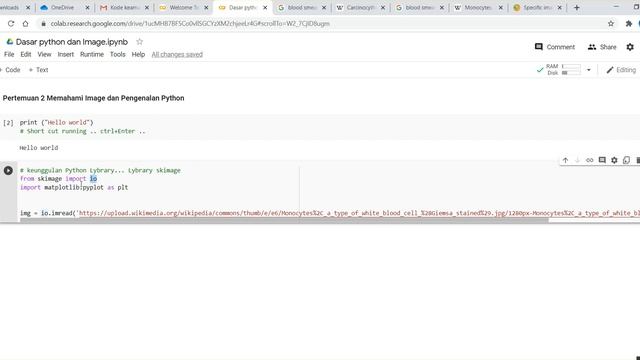Click the browser address bar URL

click(x=190, y=24)
